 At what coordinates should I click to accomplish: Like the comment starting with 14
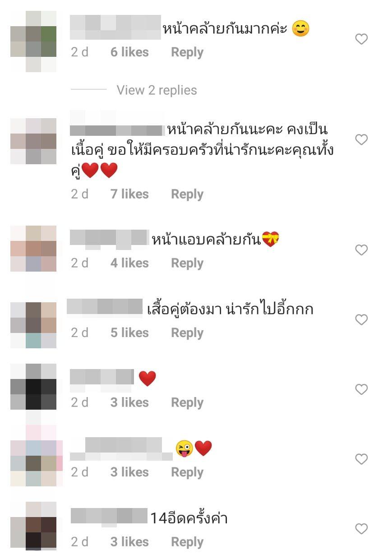[x=361, y=529]
